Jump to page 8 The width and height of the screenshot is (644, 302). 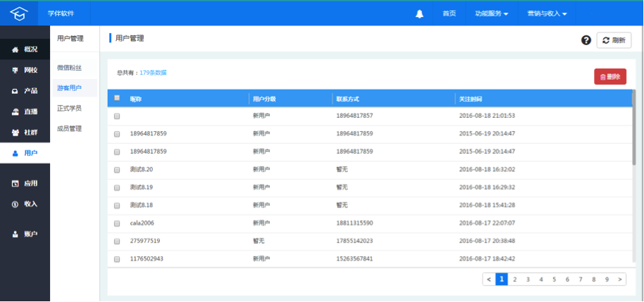(593, 279)
